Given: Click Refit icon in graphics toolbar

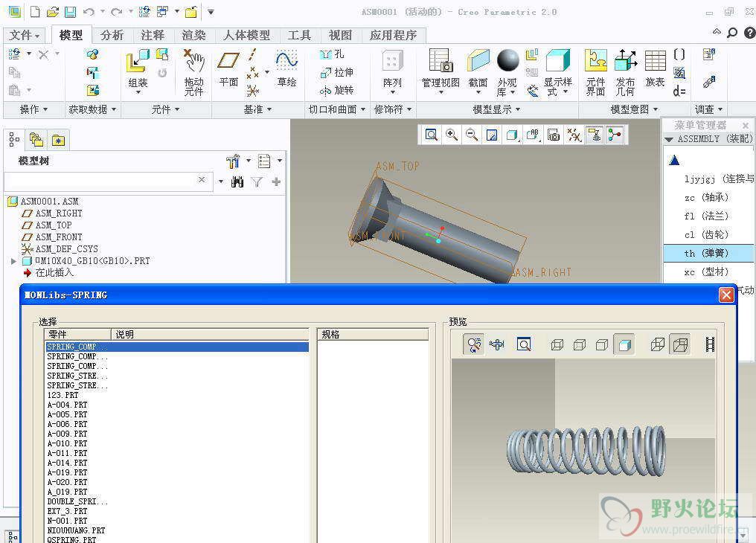Looking at the screenshot, I should pos(431,135).
